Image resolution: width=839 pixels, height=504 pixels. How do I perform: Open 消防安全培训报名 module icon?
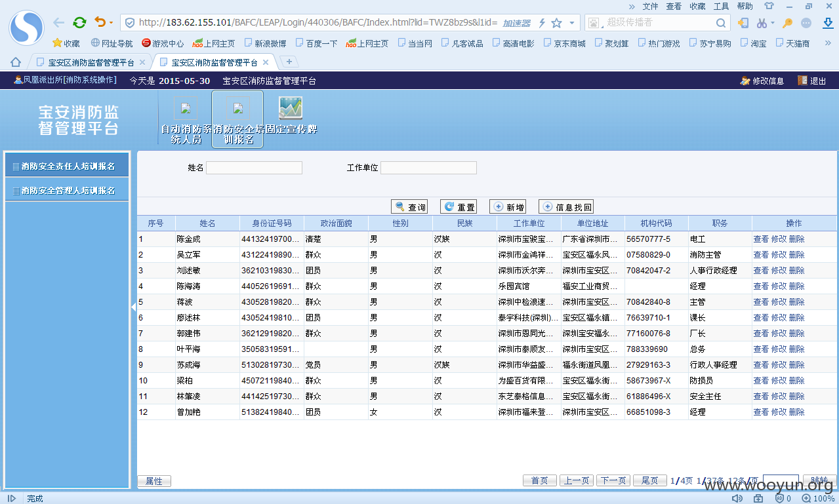(237, 119)
